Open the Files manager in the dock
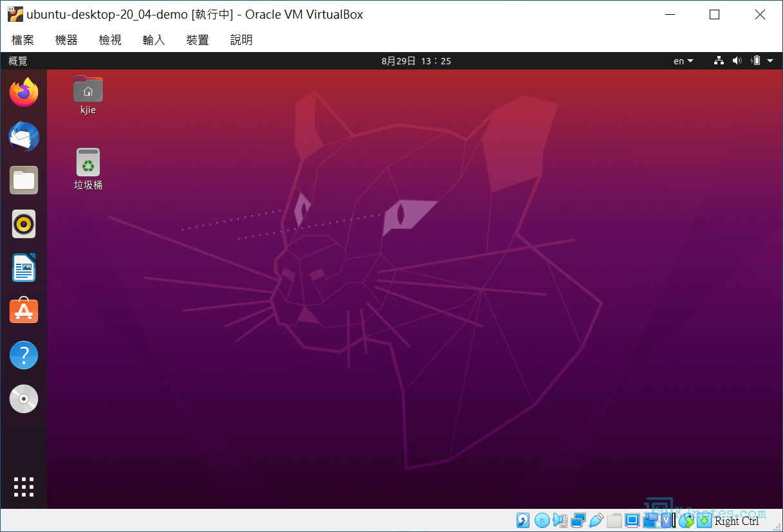The height and width of the screenshot is (532, 783). (24, 180)
